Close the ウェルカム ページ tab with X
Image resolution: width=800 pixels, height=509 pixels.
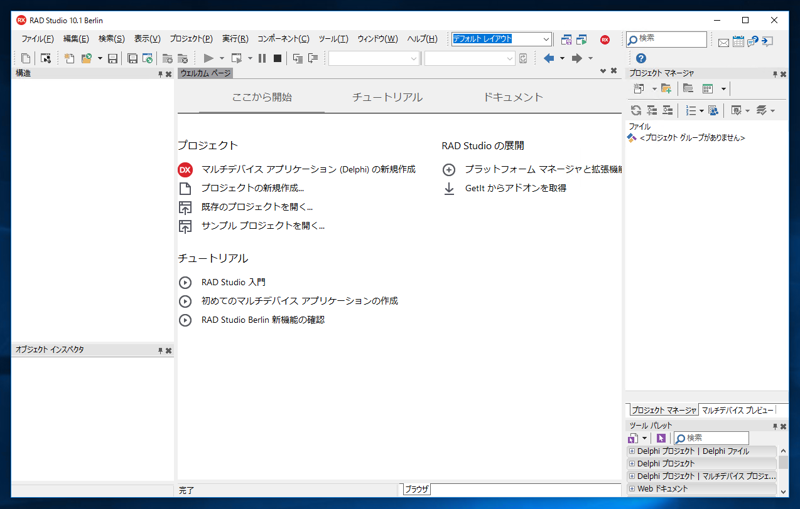(614, 71)
